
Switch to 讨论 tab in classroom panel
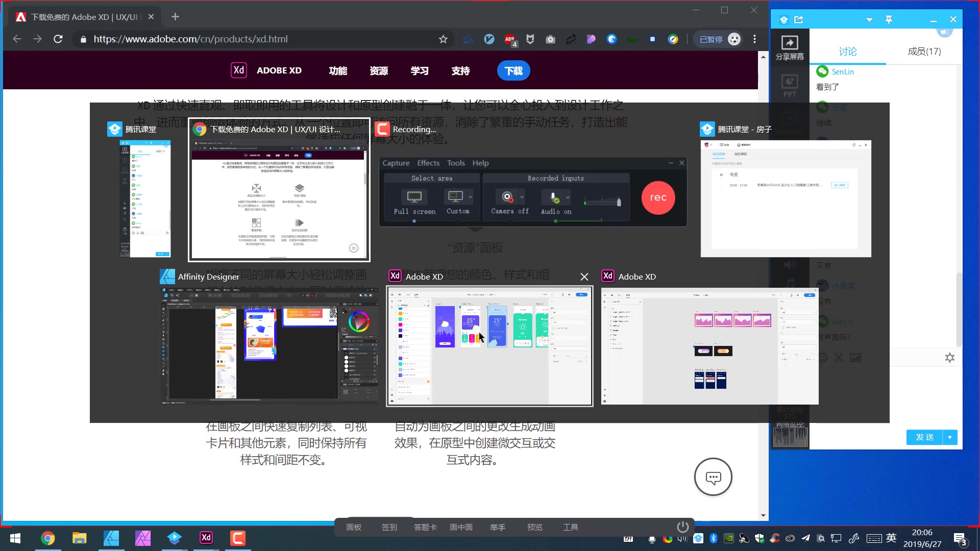click(848, 52)
